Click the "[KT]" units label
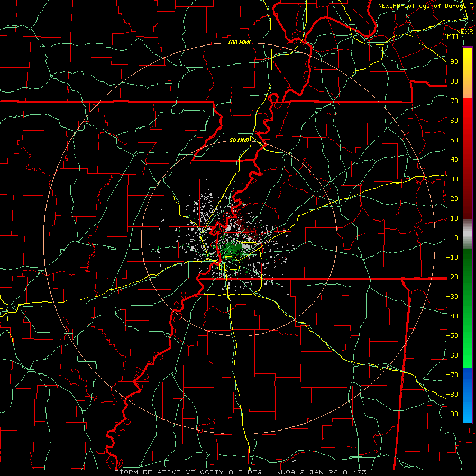 (x=451, y=36)
